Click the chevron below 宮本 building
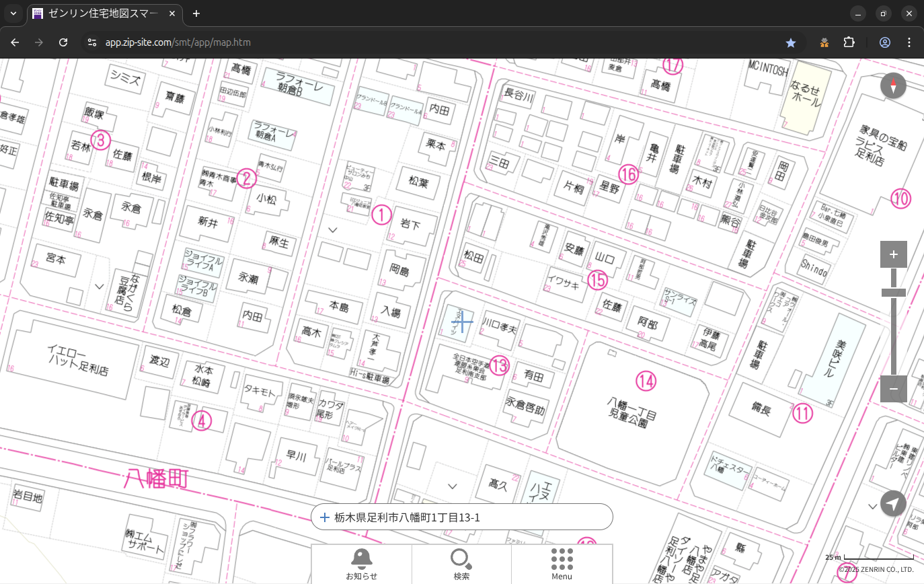This screenshot has height=584, width=924. pos(100,287)
